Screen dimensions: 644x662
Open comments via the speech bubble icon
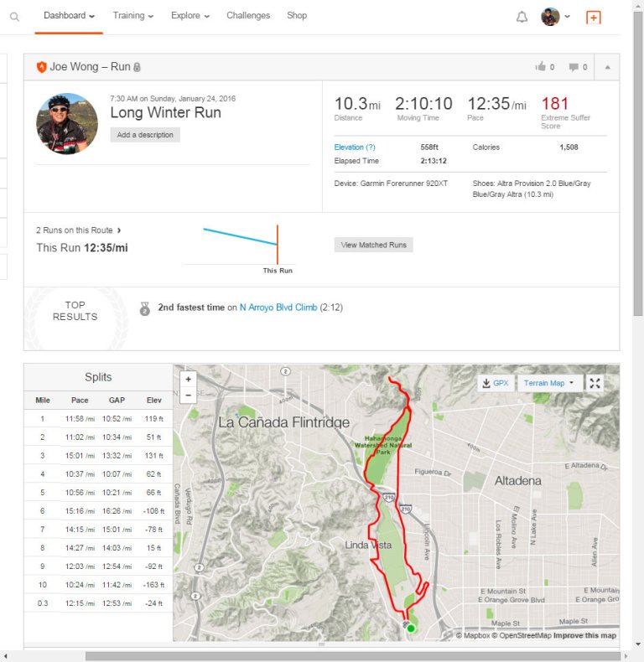click(574, 67)
